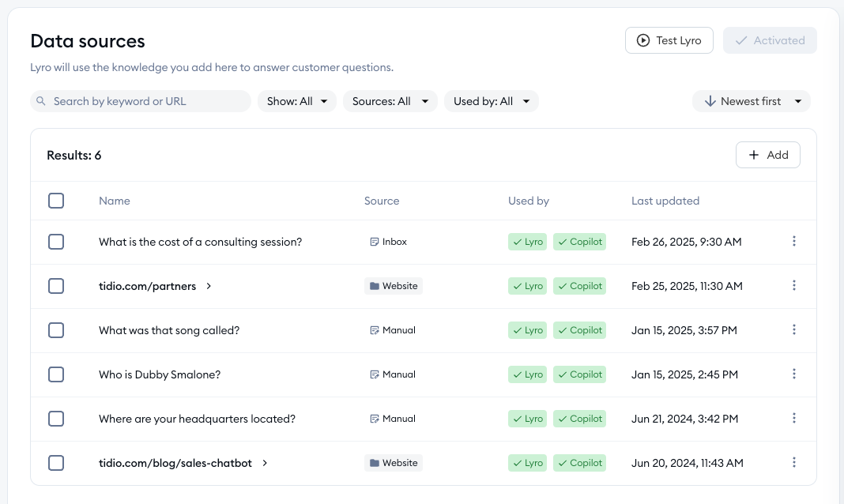Expand the tidio.com/blog/sales-chatbot entry using its chevron
The width and height of the screenshot is (844, 504).
[x=264, y=463]
